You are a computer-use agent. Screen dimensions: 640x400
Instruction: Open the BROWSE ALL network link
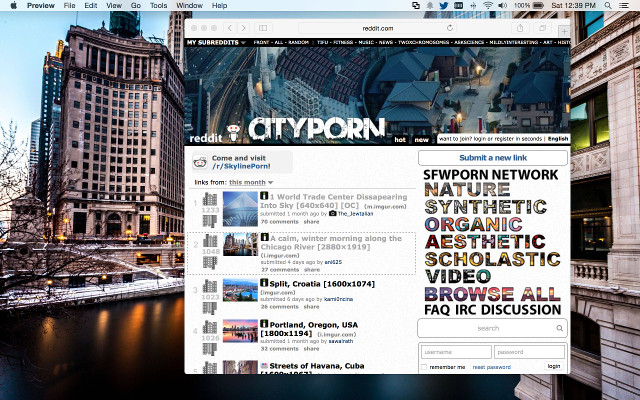(492, 294)
